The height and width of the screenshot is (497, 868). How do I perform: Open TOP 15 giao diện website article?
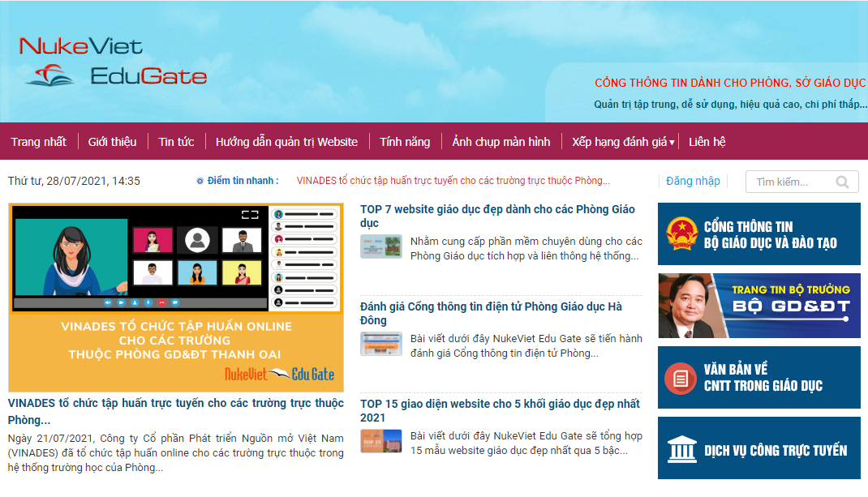pyautogui.click(x=500, y=411)
